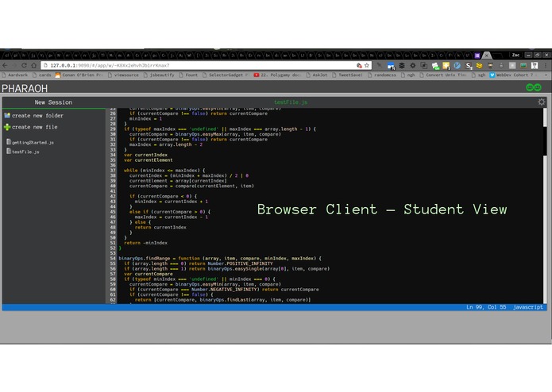Click the blocked content icon in address bar
The width and height of the screenshot is (552, 392).
[359, 65]
